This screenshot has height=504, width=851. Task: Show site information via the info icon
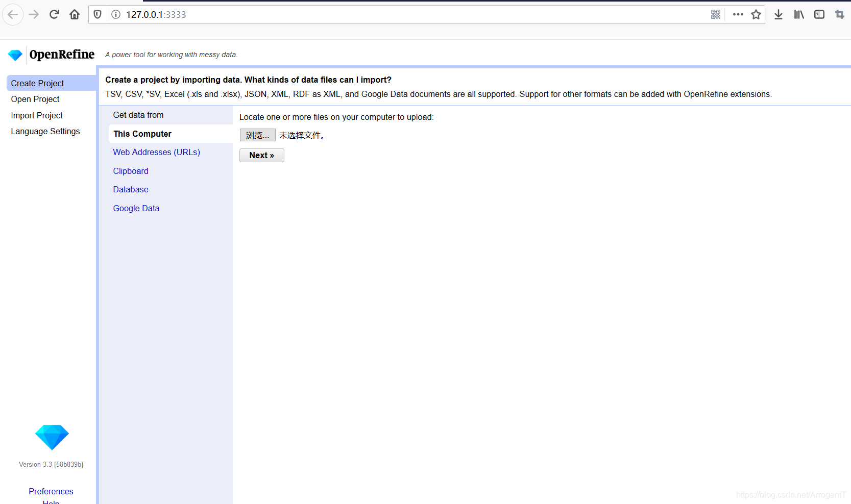(x=116, y=14)
